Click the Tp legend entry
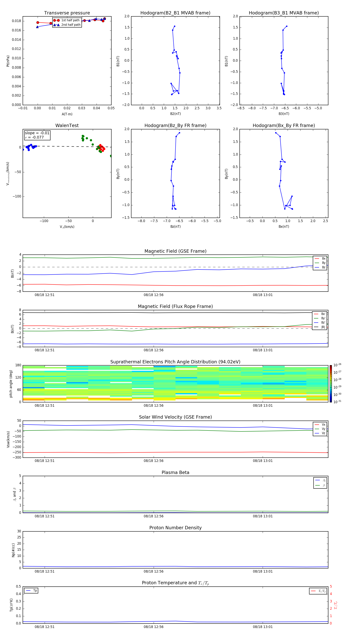Viewport: 351px width, 644px height. tap(31, 591)
